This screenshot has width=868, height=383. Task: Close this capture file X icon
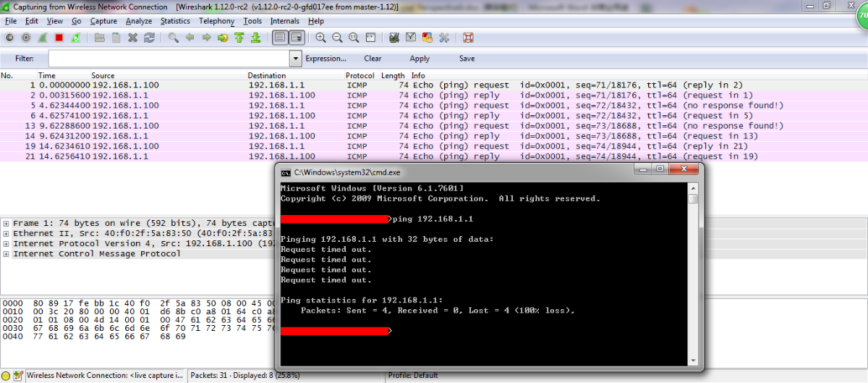point(132,37)
